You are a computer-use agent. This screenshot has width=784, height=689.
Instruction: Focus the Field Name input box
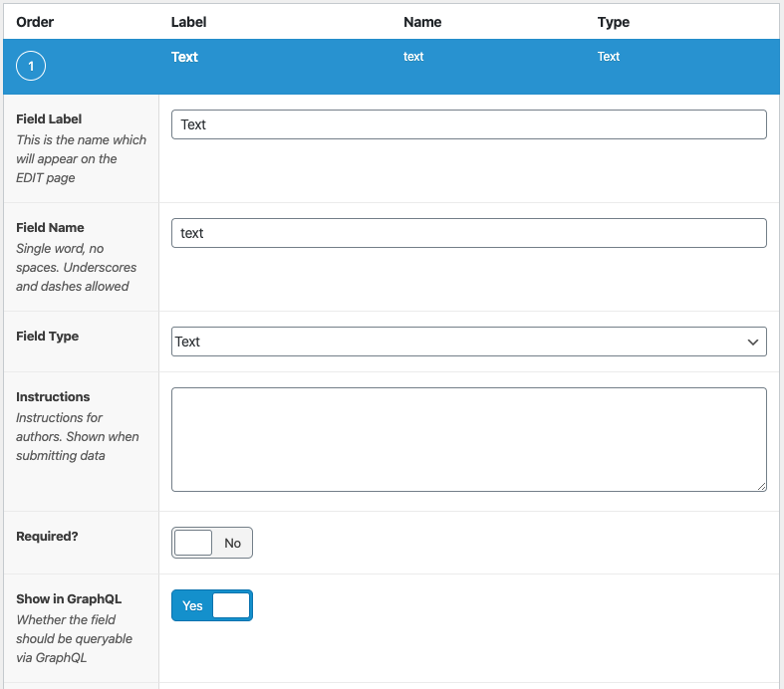(468, 233)
